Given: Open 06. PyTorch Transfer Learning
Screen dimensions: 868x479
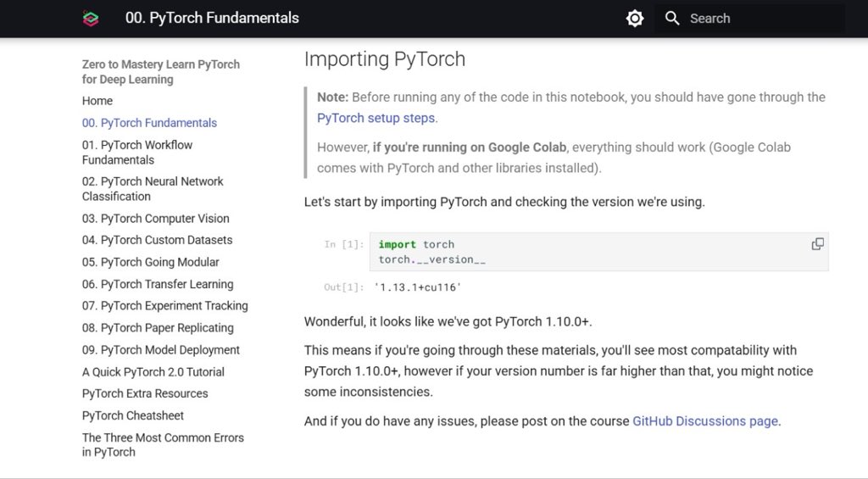Looking at the screenshot, I should click(x=158, y=284).
